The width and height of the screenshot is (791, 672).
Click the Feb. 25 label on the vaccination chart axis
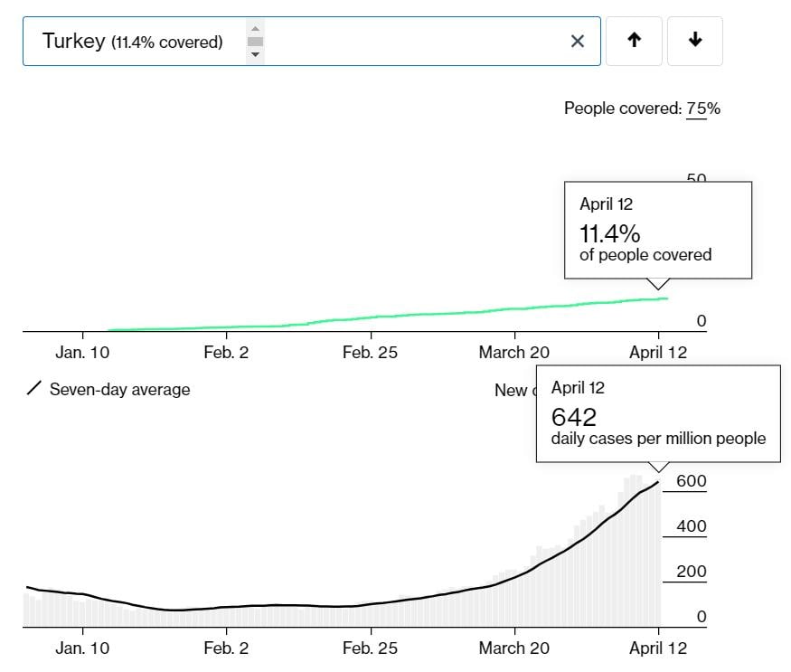tap(370, 353)
